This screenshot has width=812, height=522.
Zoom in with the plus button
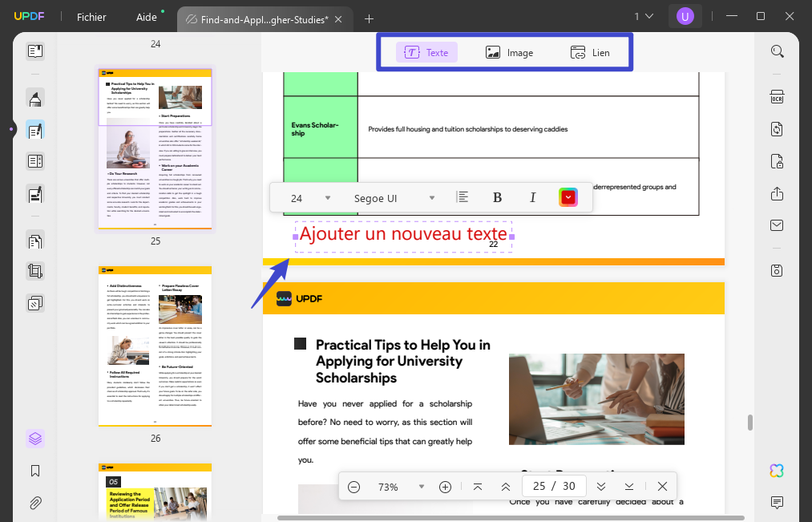coord(445,487)
